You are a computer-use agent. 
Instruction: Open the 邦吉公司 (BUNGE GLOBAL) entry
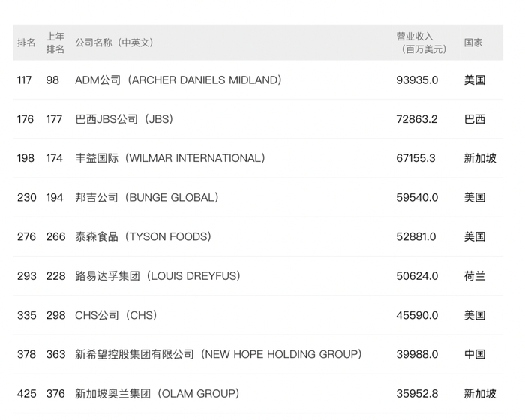[147, 197]
